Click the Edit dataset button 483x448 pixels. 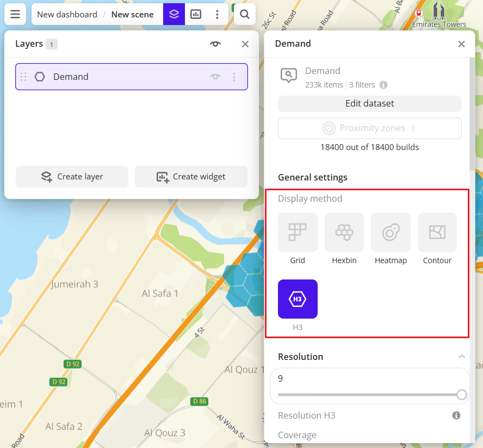[x=369, y=103]
